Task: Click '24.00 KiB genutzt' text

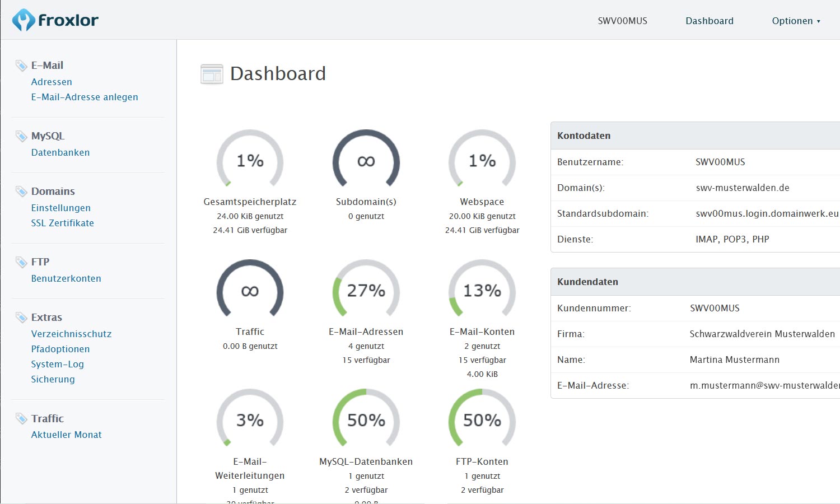Action: [x=250, y=216]
